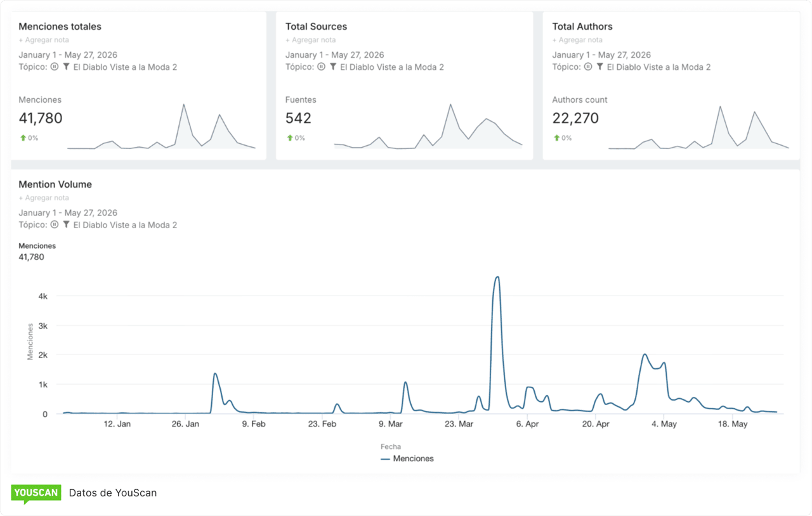Click the green up arrow under Menciones 41,780
Viewport: 812px width, 516px height.
[x=23, y=138]
